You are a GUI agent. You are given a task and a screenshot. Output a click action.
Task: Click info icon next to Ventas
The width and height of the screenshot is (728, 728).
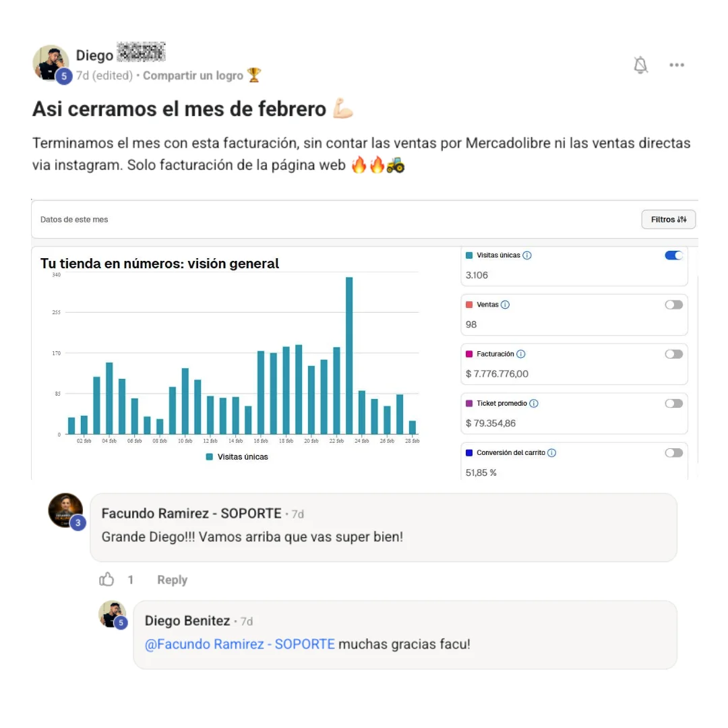tap(506, 305)
